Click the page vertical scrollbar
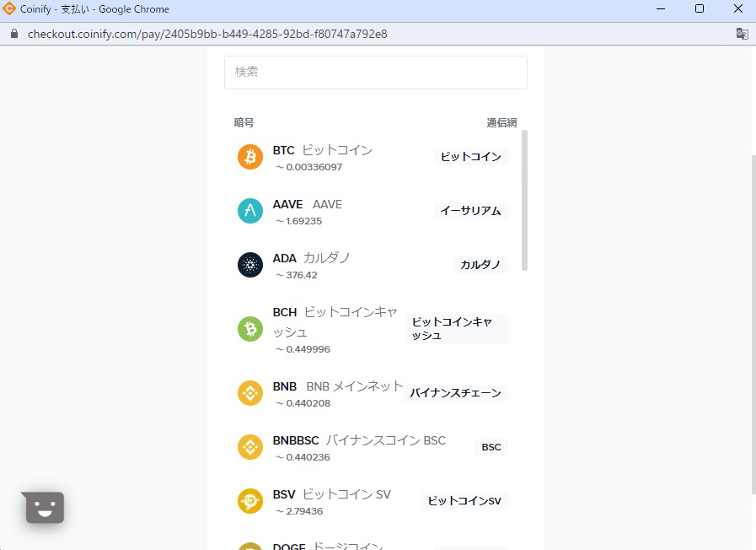 coord(753,325)
